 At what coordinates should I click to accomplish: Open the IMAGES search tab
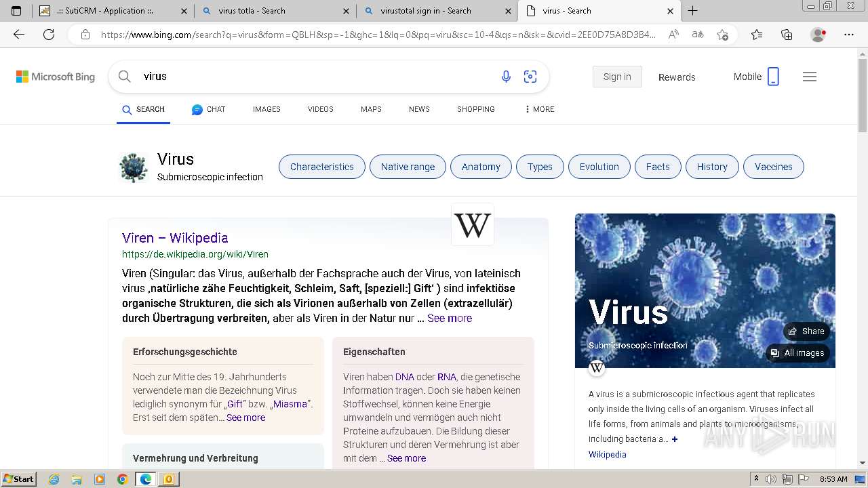pyautogui.click(x=267, y=109)
